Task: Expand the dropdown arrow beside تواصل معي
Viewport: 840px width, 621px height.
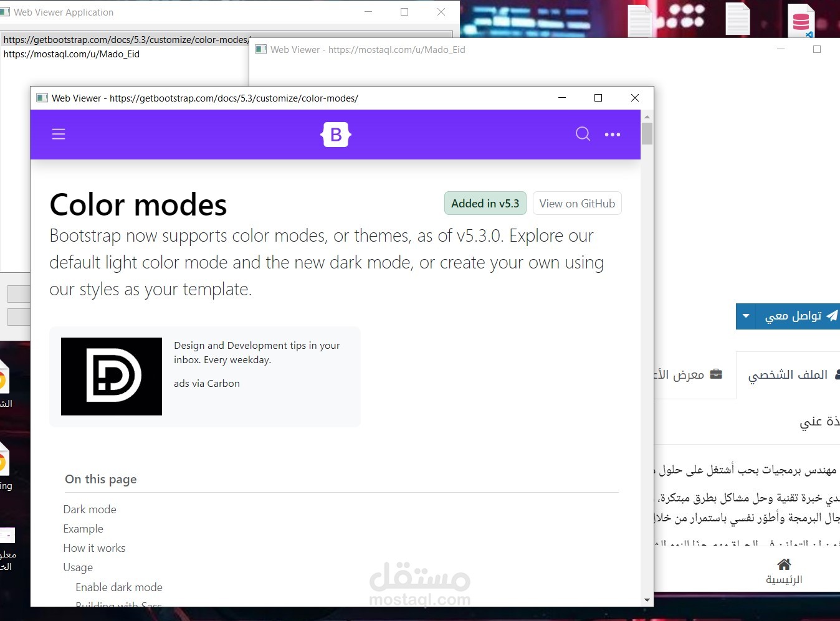Action: pos(746,316)
